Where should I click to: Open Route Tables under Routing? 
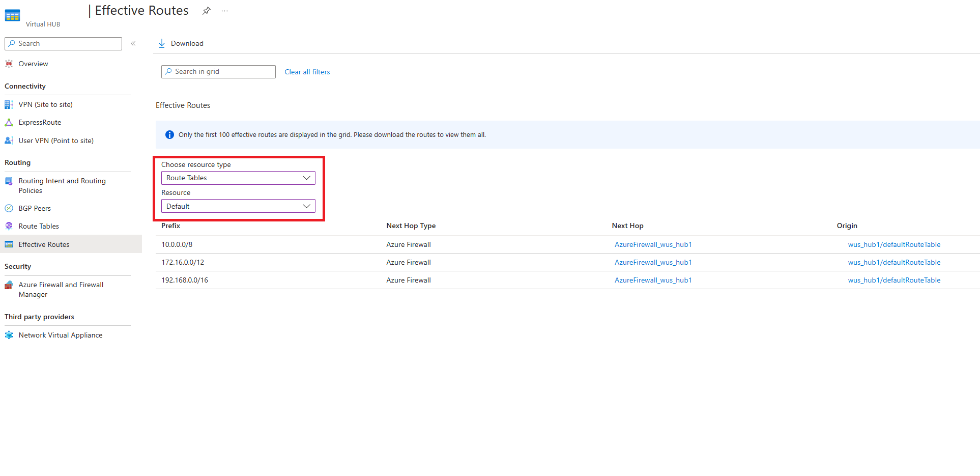click(x=39, y=226)
